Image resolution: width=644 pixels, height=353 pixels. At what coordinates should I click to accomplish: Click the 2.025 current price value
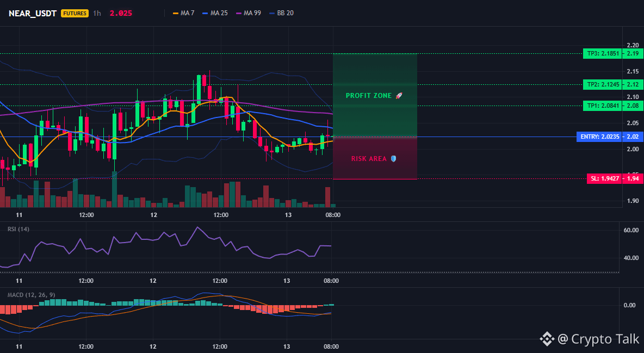click(x=121, y=13)
